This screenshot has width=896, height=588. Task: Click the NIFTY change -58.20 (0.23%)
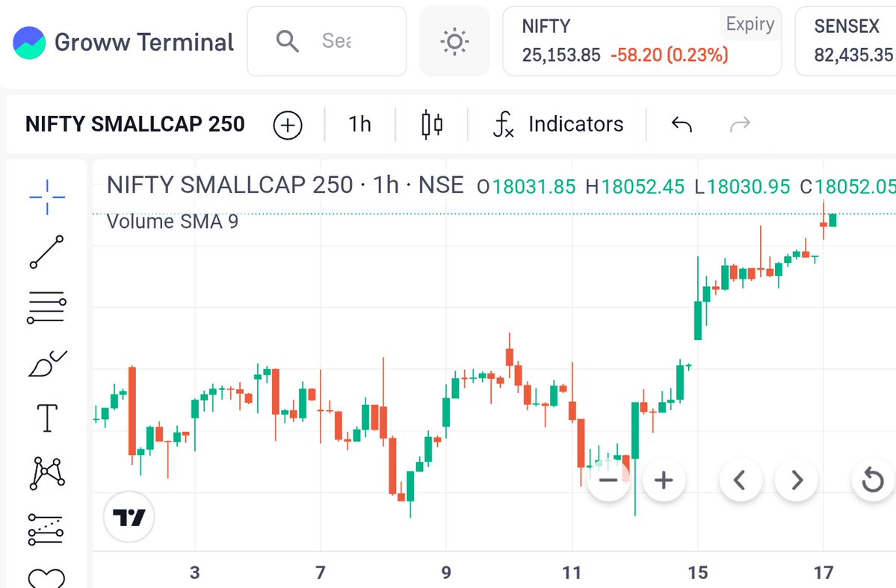(669, 55)
